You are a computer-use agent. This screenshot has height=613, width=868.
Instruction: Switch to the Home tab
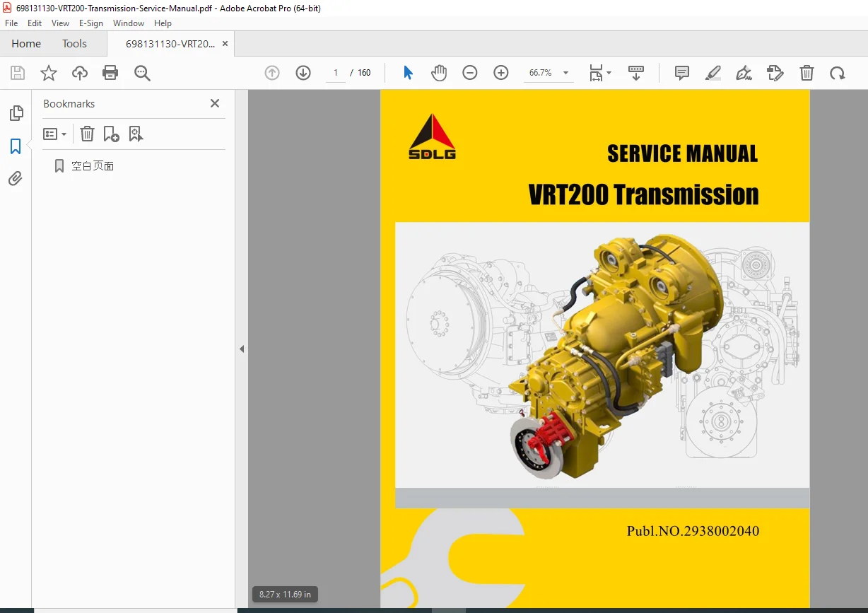point(26,44)
